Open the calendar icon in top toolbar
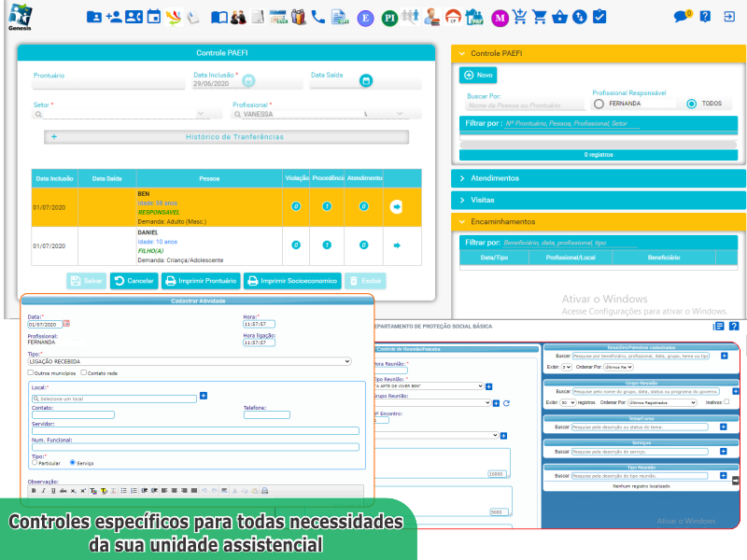This screenshot has height=560, width=747. tap(154, 17)
